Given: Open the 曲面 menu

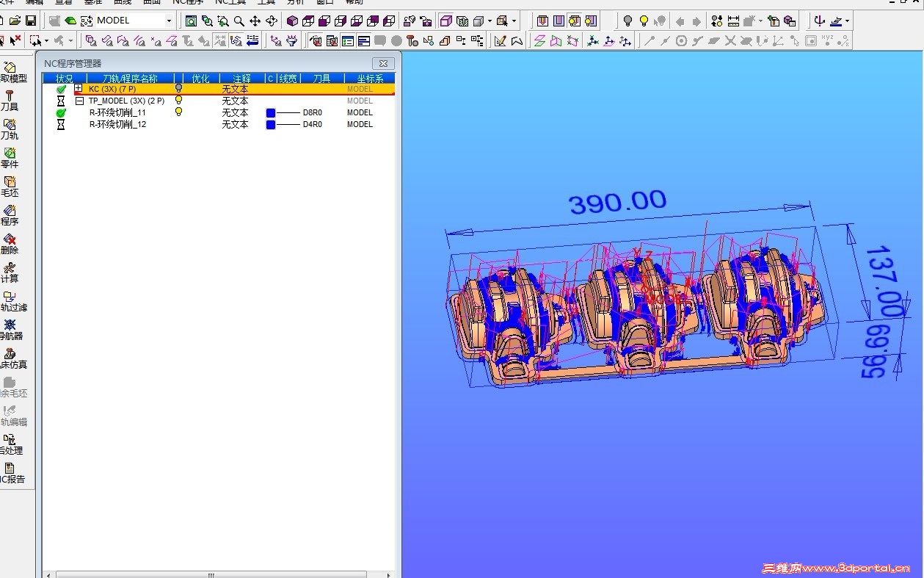Looking at the screenshot, I should [x=152, y=2].
